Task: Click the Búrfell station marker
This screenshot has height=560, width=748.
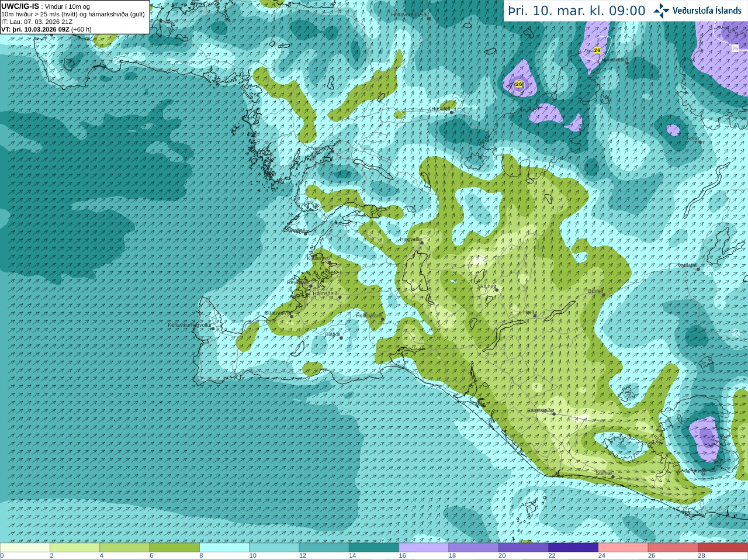Action: click(x=604, y=294)
